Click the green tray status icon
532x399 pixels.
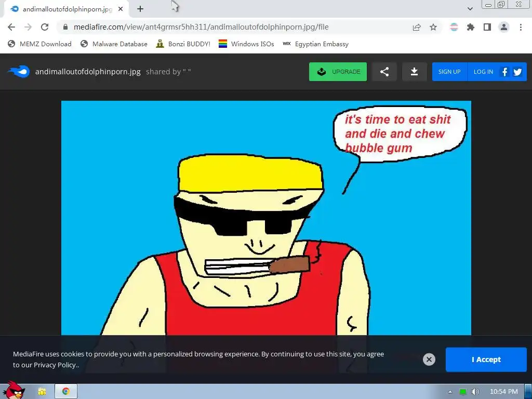point(463,392)
